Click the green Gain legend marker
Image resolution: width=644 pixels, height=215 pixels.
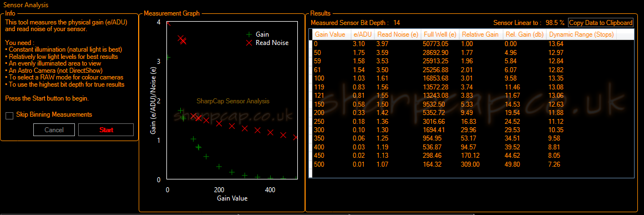[x=249, y=35]
